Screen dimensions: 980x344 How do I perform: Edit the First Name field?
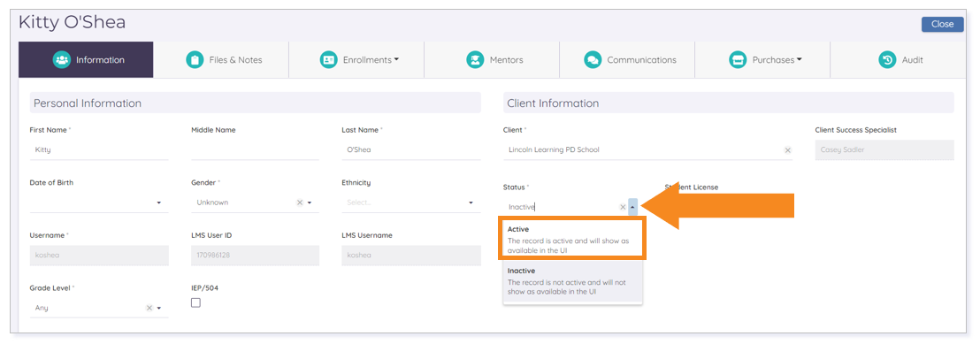[x=99, y=150]
